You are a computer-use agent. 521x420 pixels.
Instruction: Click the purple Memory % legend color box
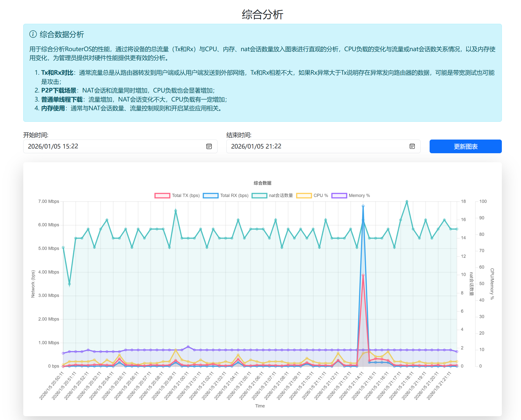(x=339, y=195)
